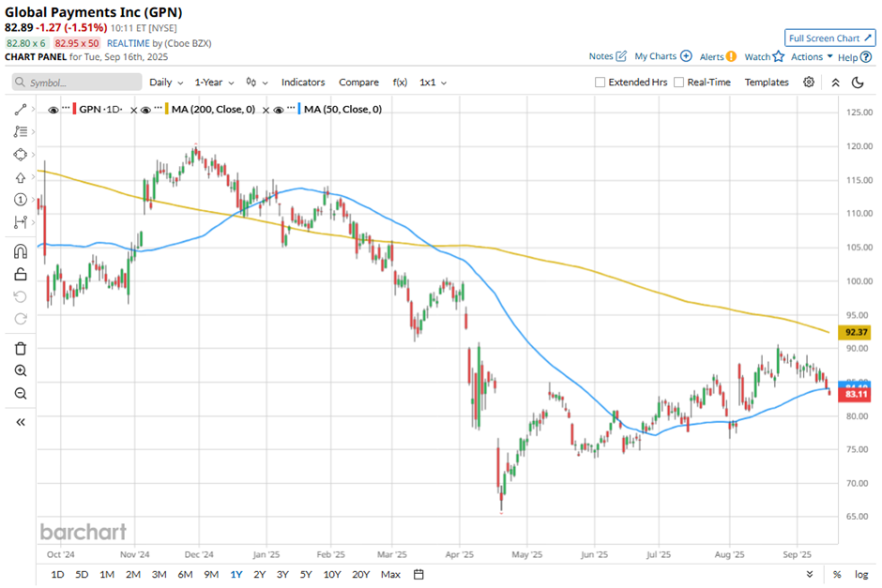Collapse the left drawing tools panel

[x=21, y=422]
